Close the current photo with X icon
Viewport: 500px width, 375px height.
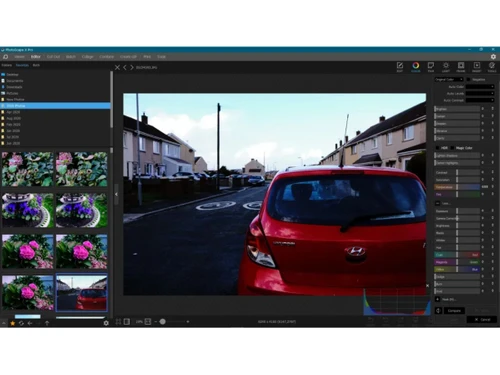pos(117,67)
